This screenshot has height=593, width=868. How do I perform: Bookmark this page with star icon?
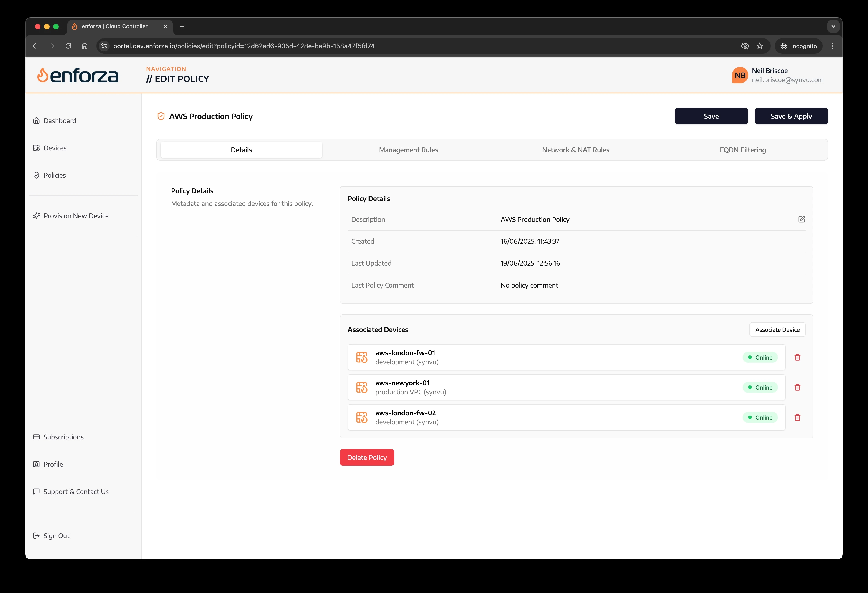(x=759, y=46)
